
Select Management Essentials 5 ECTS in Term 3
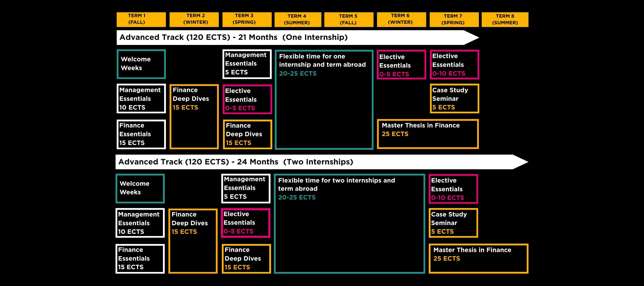pyautogui.click(x=247, y=63)
